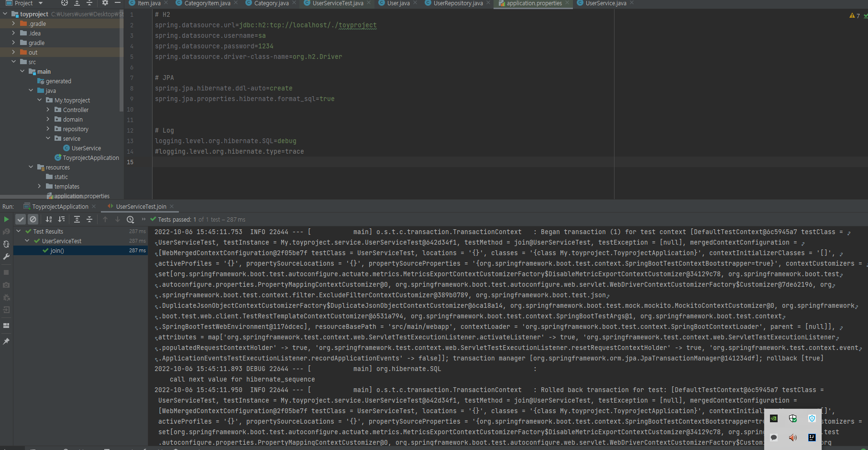Toggle the Show Ignored tests filter

pyautogui.click(x=33, y=219)
